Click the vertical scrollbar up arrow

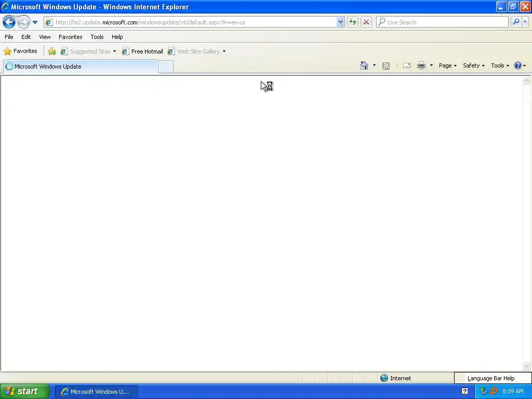pyautogui.click(x=527, y=81)
